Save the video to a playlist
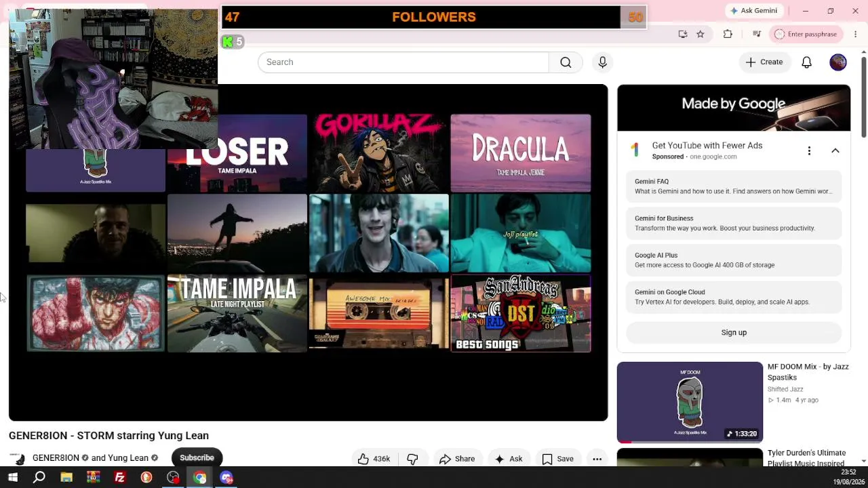Image resolution: width=868 pixels, height=488 pixels. [557, 459]
